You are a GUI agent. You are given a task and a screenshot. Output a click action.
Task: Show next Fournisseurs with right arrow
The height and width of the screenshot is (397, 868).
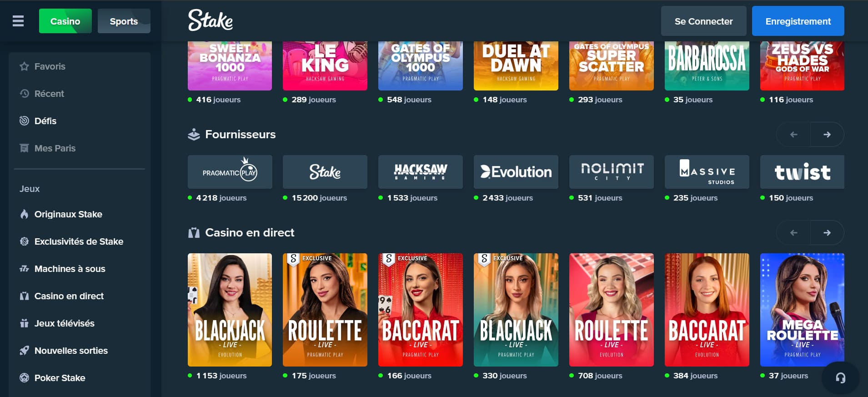[x=827, y=135]
